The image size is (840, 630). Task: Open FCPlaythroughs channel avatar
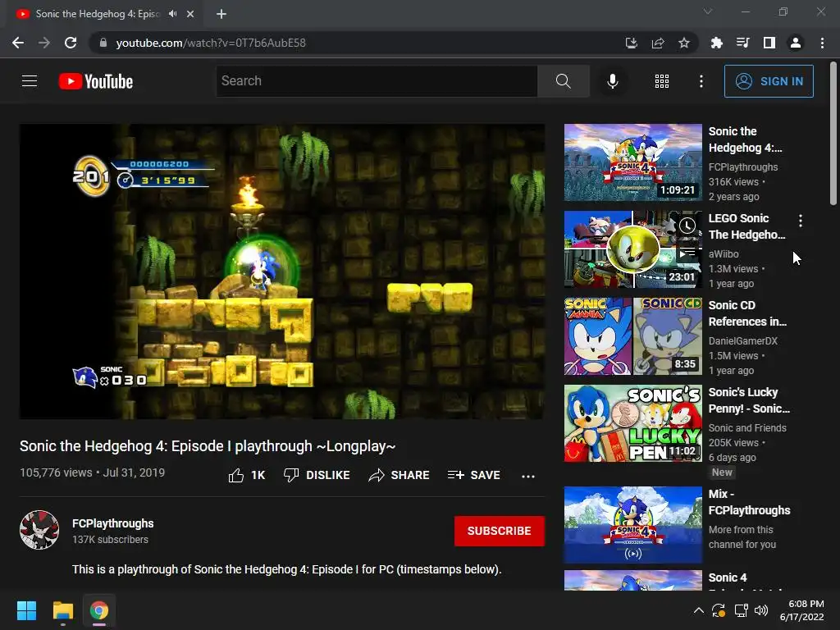tap(39, 530)
